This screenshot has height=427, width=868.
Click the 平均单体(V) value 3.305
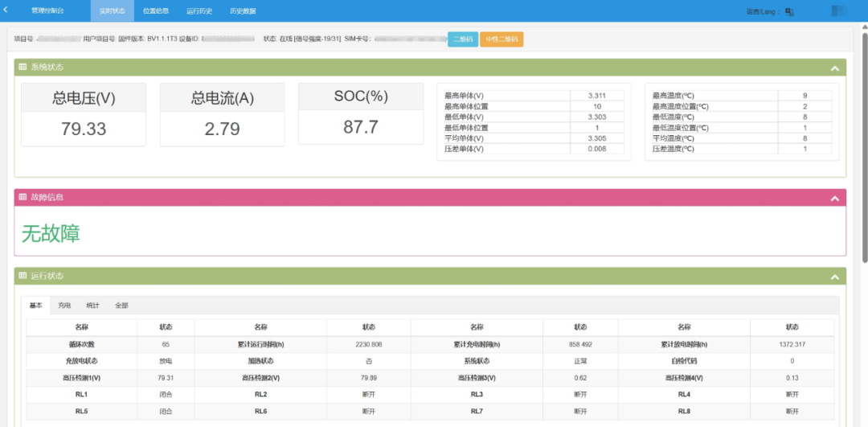[x=596, y=138]
